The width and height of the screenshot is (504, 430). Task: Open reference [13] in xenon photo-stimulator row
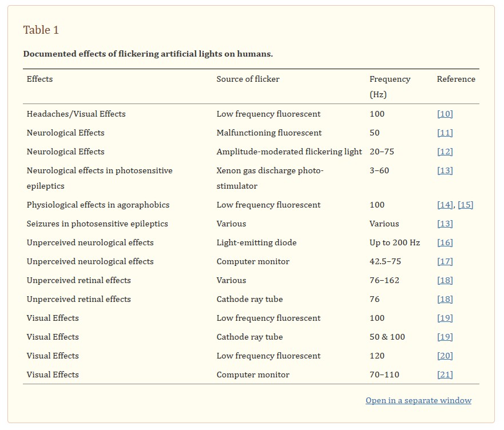pyautogui.click(x=445, y=170)
